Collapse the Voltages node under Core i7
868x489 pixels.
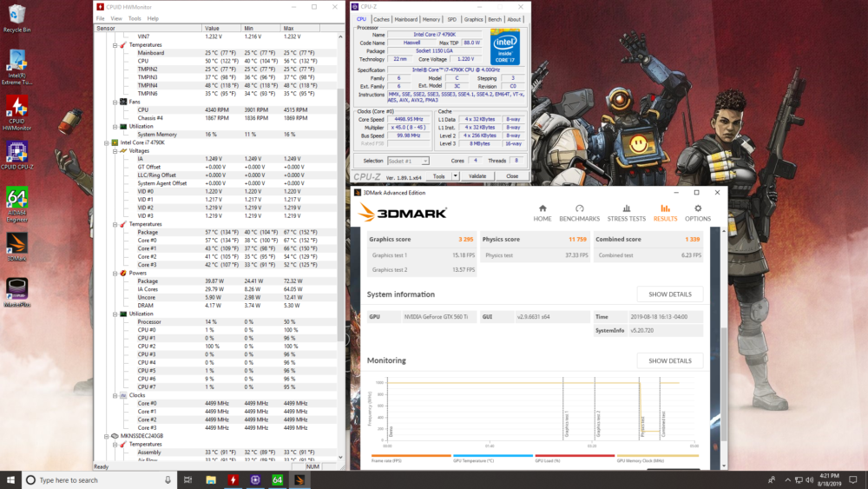click(115, 150)
